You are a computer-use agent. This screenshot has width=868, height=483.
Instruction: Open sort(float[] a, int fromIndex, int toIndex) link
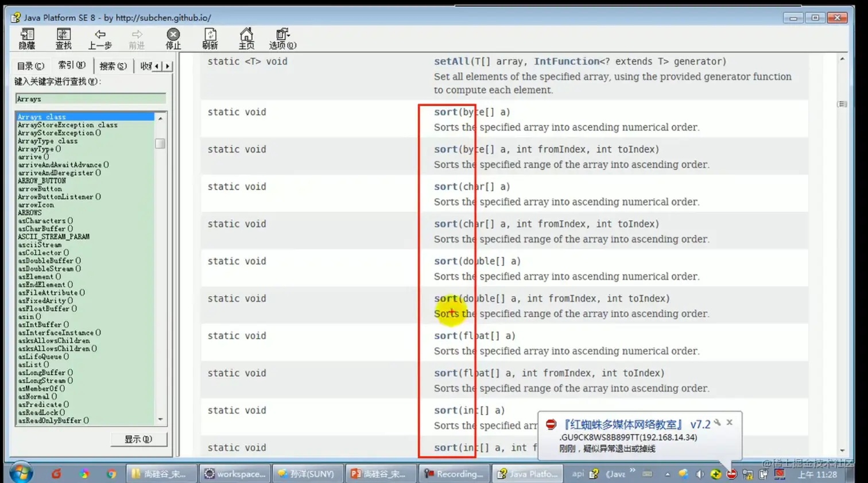point(445,373)
